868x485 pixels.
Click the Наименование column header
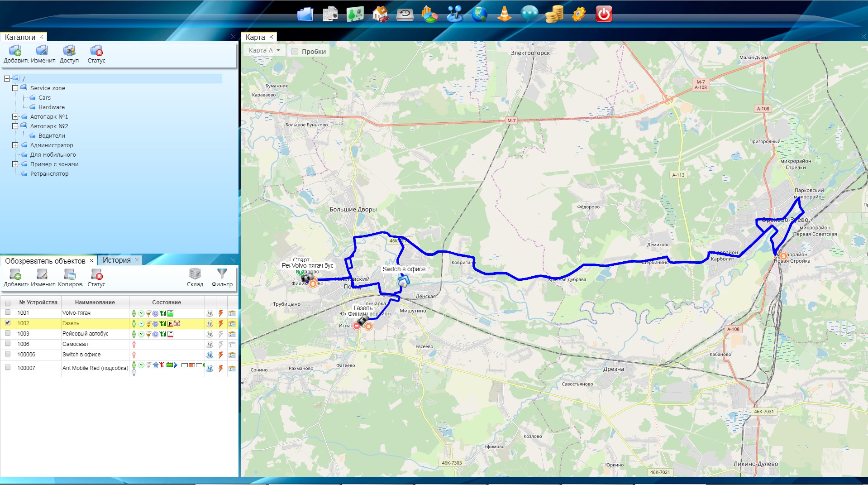95,302
